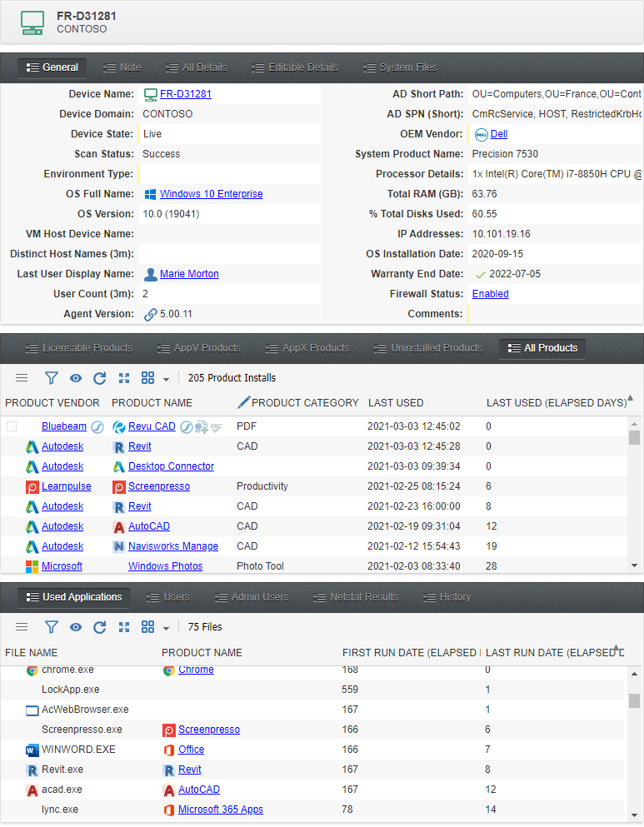Viewport: 644px width, 827px height.
Task: Click the Agent Version link icon
Action: click(x=150, y=314)
